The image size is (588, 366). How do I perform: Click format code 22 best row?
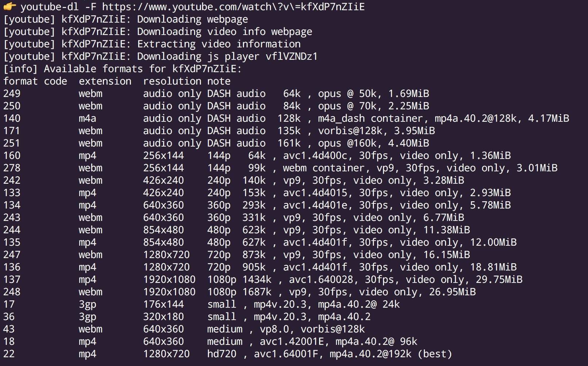point(228,354)
